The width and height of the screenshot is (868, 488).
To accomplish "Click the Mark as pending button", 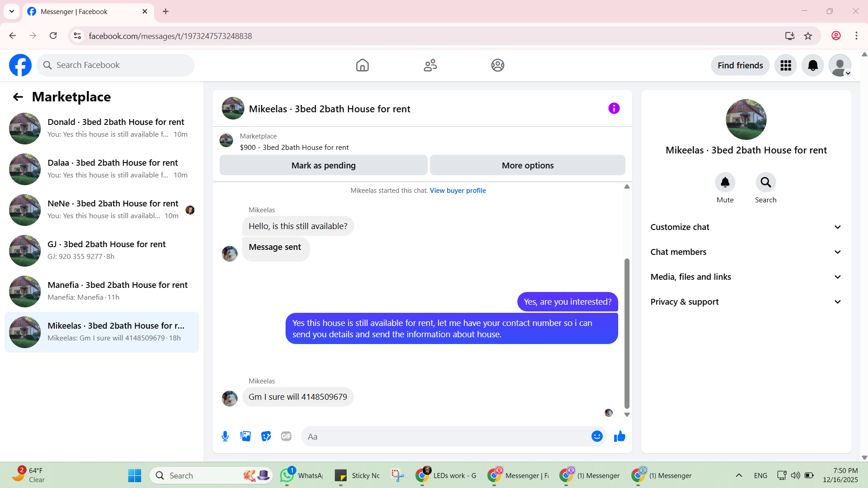I will (324, 165).
